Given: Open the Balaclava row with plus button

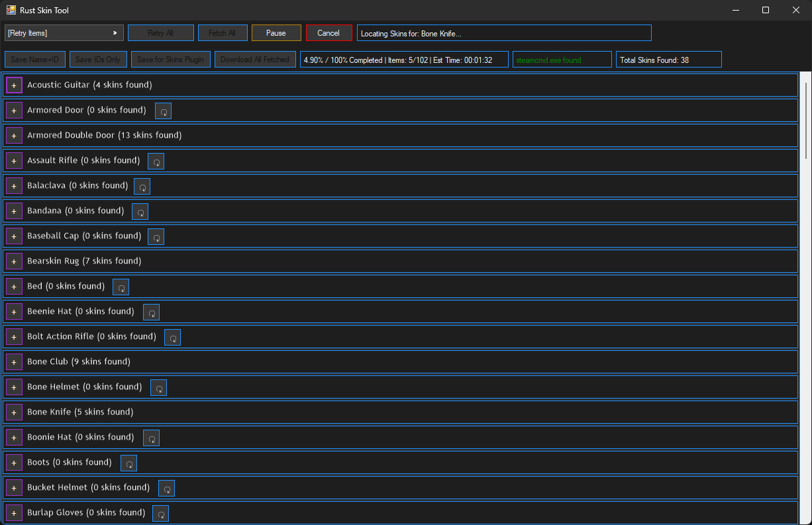Looking at the screenshot, I should (x=14, y=186).
